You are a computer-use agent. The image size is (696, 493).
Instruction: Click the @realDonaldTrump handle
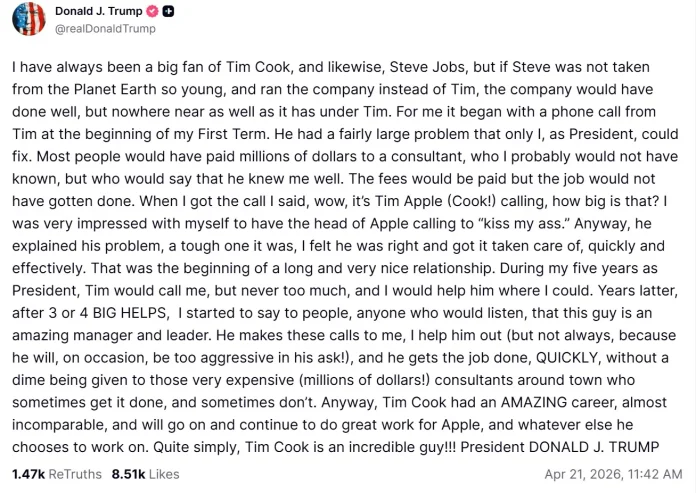pyautogui.click(x=104, y=29)
